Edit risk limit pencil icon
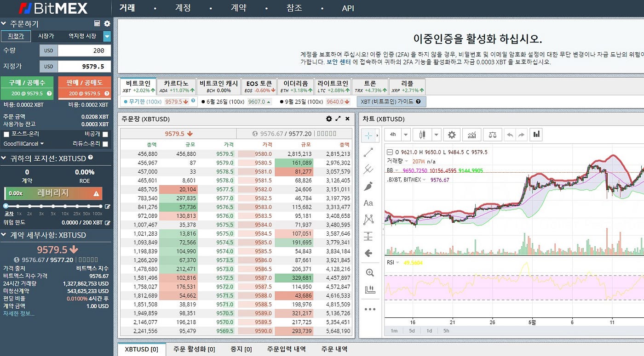 coord(108,223)
